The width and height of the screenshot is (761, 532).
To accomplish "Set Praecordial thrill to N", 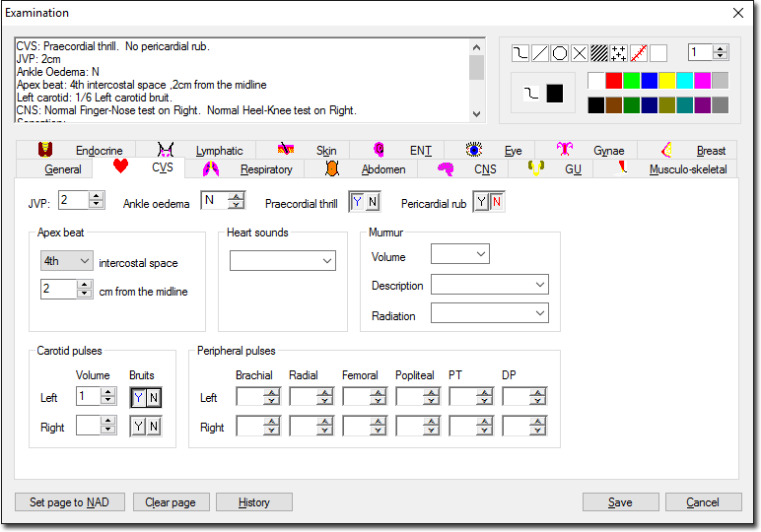I will pos(373,202).
